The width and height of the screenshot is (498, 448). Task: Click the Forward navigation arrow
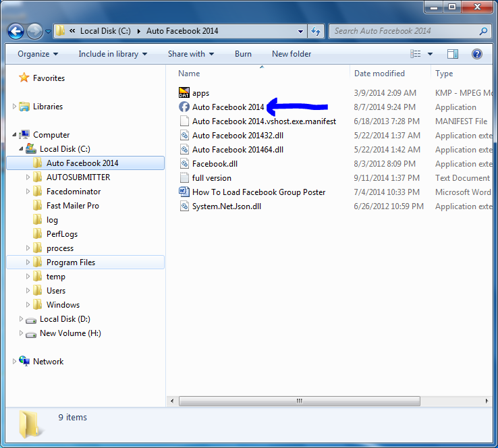point(34,32)
